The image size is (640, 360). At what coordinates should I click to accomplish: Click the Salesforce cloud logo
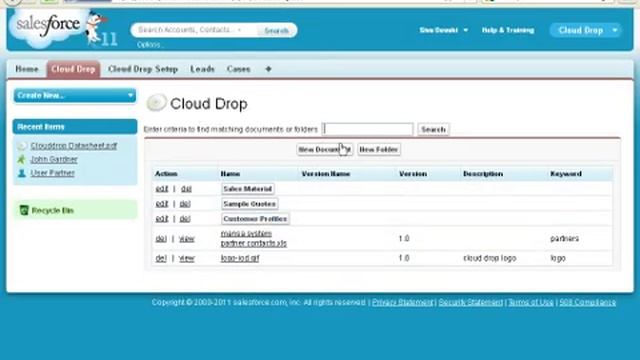[x=48, y=27]
